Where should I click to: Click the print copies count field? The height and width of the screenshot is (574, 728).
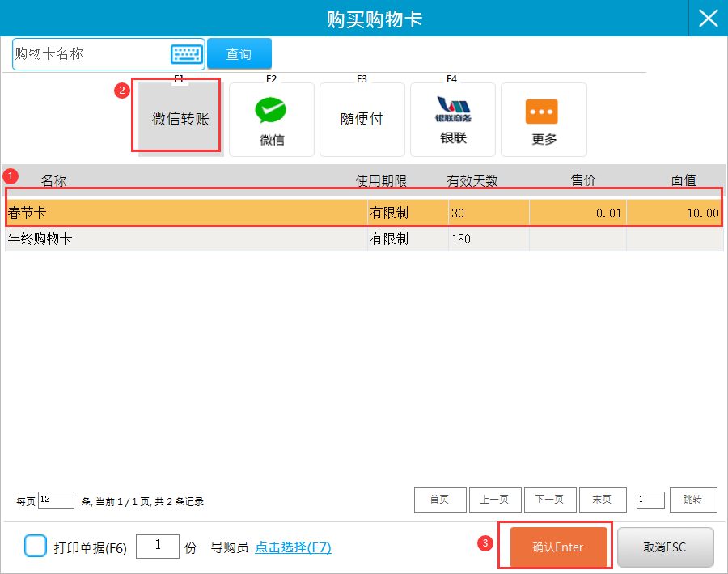[x=157, y=547]
